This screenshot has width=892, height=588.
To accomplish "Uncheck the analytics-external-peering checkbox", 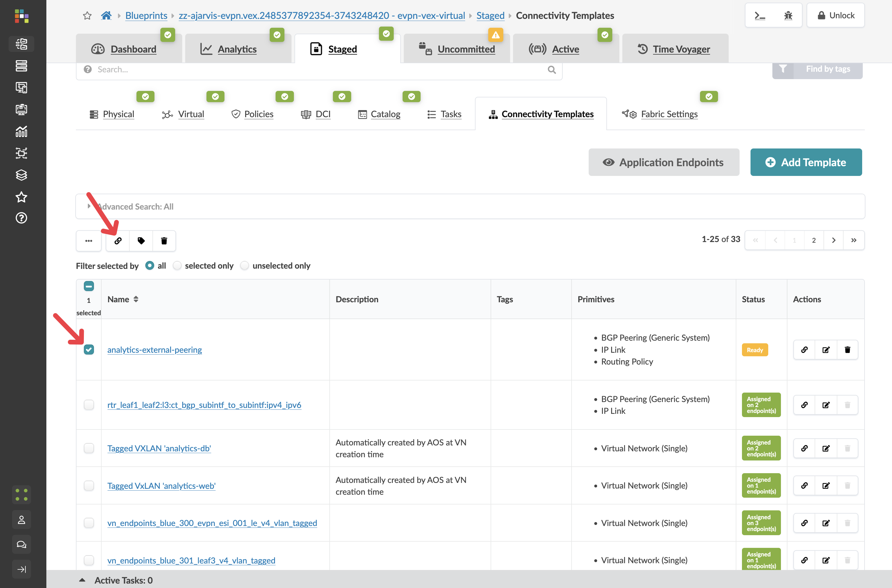I will click(x=89, y=349).
